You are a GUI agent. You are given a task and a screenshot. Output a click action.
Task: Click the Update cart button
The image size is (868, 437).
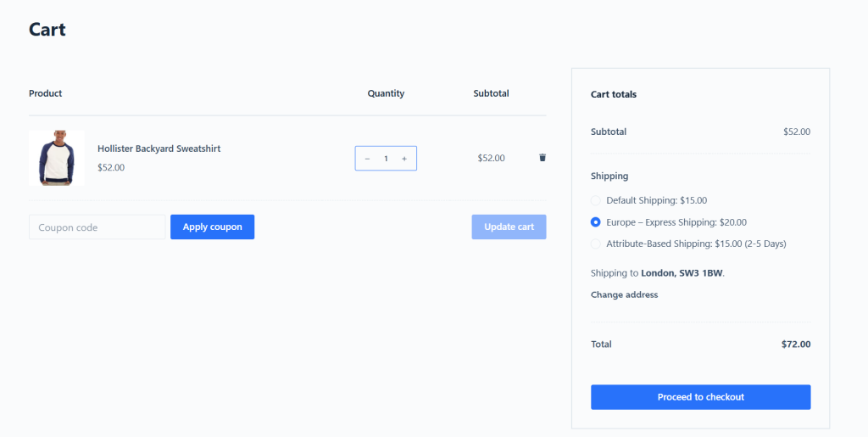point(509,227)
